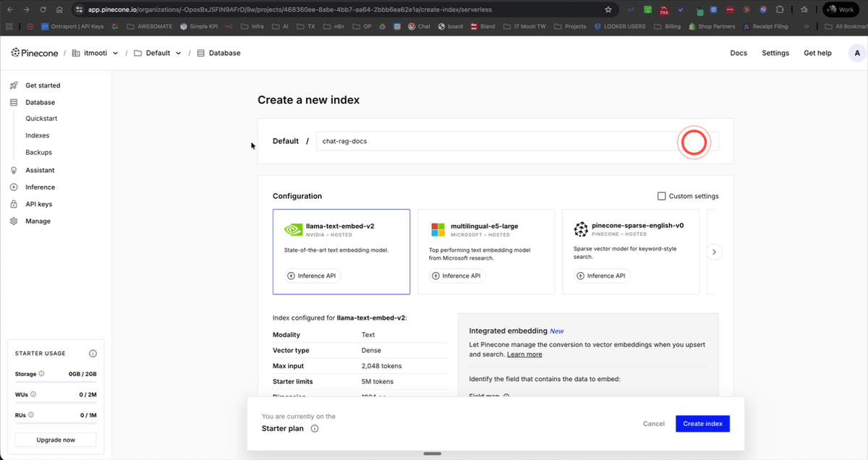Open Assistant from the sidebar lightbulb icon
This screenshot has width=868, height=460.
tap(13, 170)
